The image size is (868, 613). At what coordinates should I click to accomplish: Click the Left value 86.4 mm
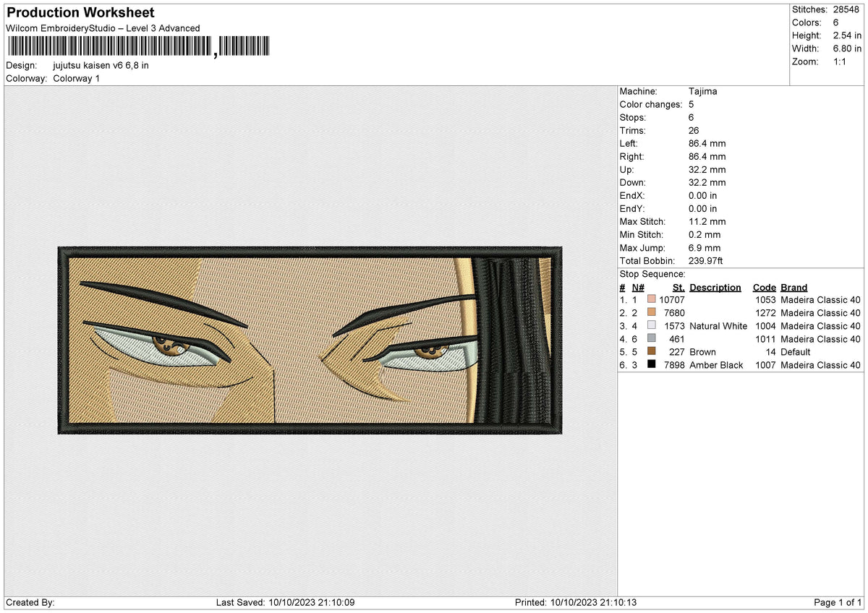point(707,144)
